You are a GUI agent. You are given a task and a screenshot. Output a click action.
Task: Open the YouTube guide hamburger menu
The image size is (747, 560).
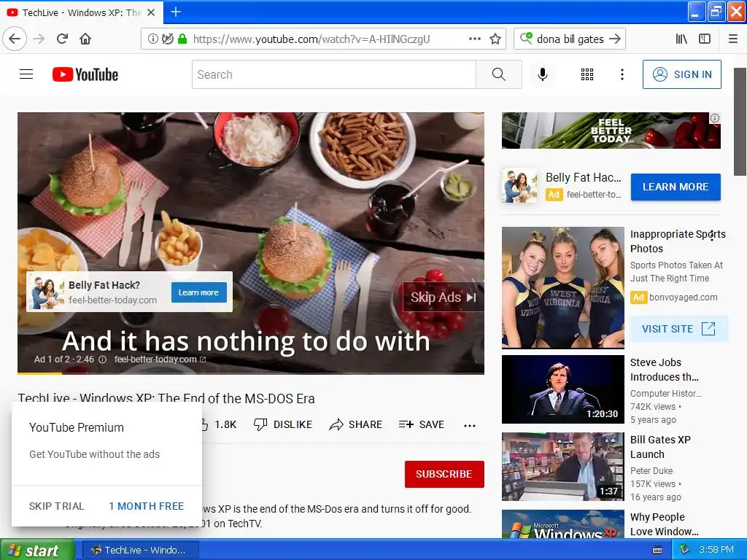26,74
